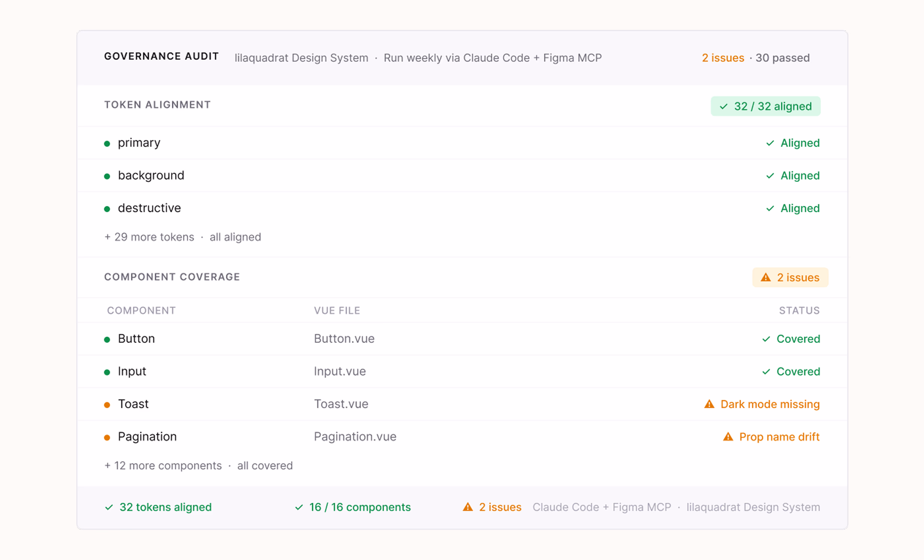Click the footer checkmark beside 32 tokens aligned
The image size is (924, 560).
click(x=109, y=508)
